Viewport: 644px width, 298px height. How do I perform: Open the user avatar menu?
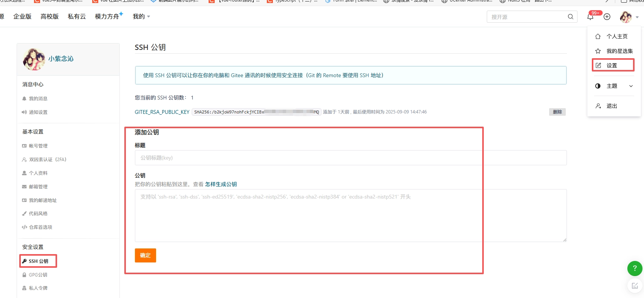coord(626,17)
